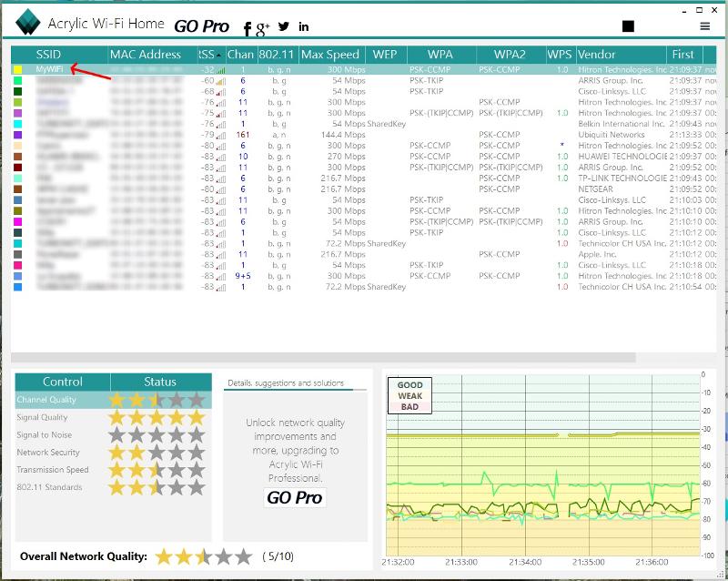Select the MyWiFi network row
This screenshot has width=728, height=581.
[363, 70]
